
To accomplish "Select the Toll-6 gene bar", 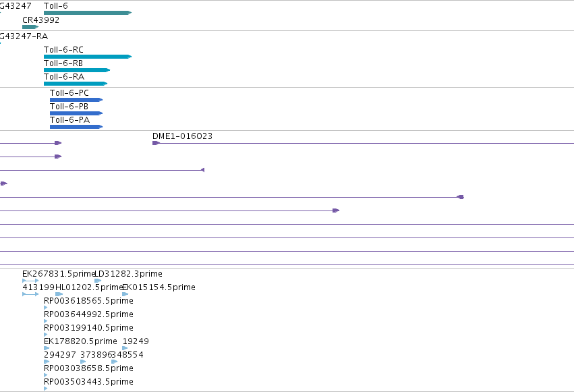I will [88, 13].
